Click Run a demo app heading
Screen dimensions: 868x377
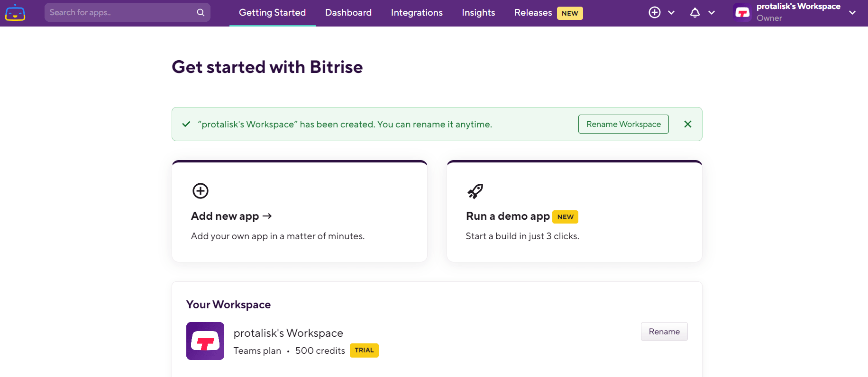[x=508, y=216]
